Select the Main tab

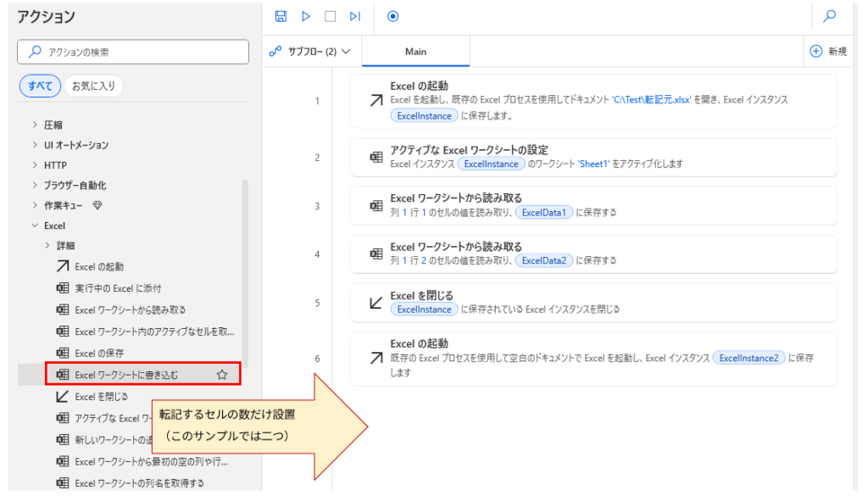[x=415, y=51]
